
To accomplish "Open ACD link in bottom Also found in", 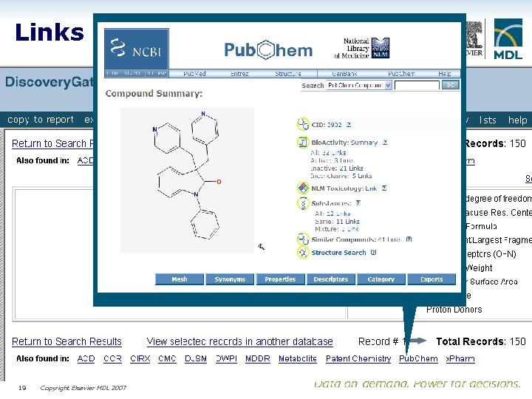I will point(86,358).
